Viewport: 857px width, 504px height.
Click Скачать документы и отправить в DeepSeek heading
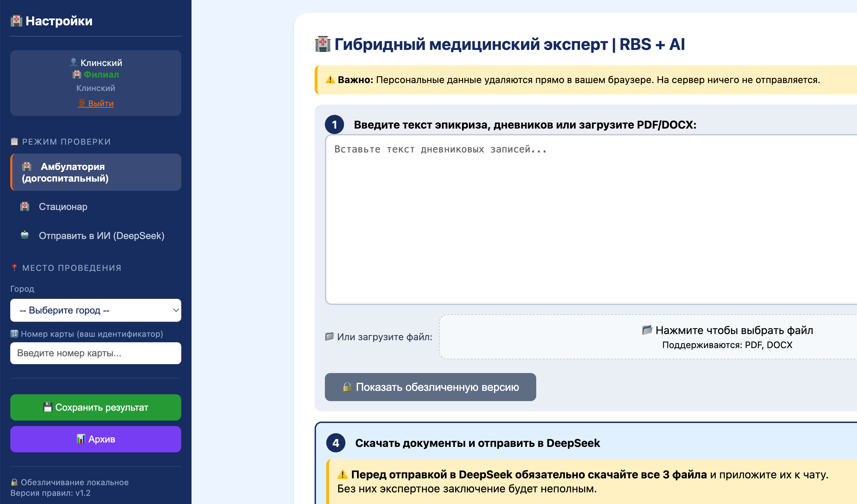(477, 443)
